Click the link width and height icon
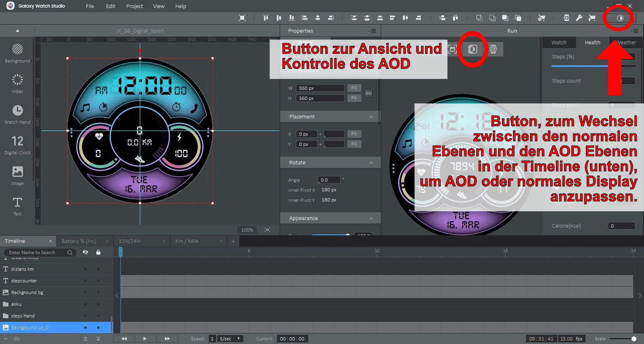Viewport: 644px width, 344px height. click(x=368, y=93)
